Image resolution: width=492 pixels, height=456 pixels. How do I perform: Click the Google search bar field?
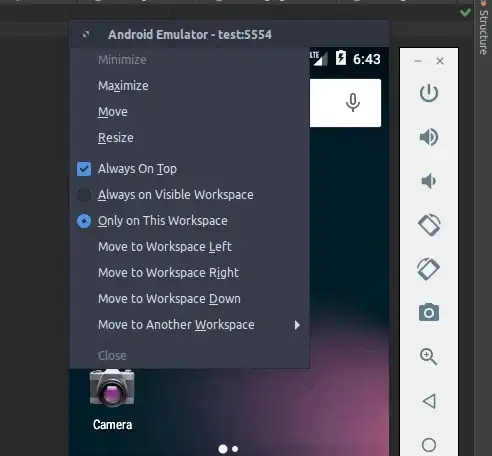pyautogui.click(x=345, y=103)
